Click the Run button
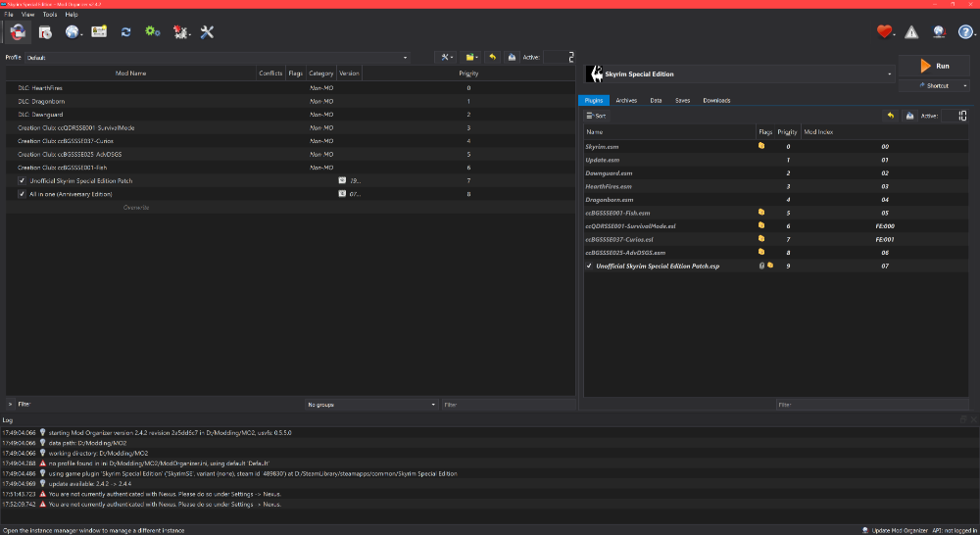Image resolution: width=980 pixels, height=535 pixels. 934,66
